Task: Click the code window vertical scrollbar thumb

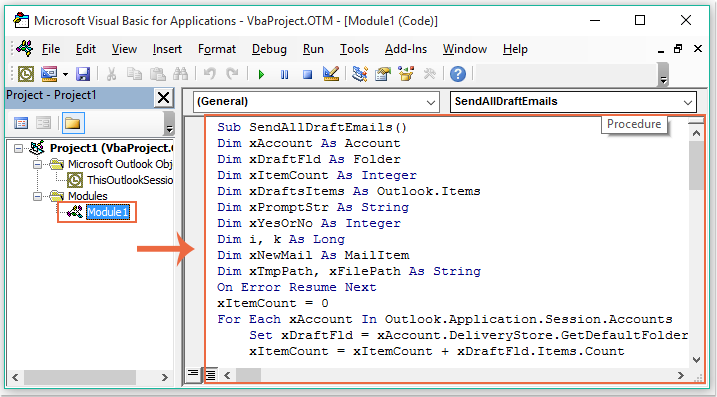Action: (x=696, y=166)
